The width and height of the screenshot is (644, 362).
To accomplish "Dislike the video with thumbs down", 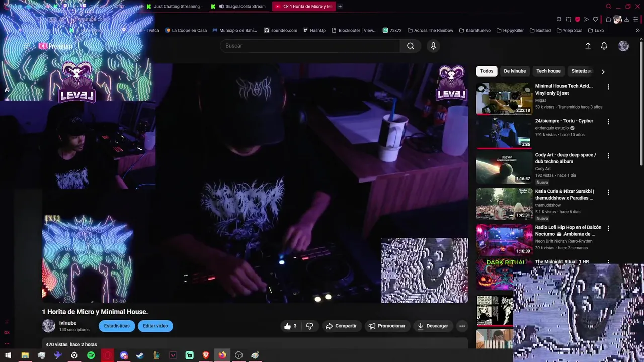I will [309, 326].
